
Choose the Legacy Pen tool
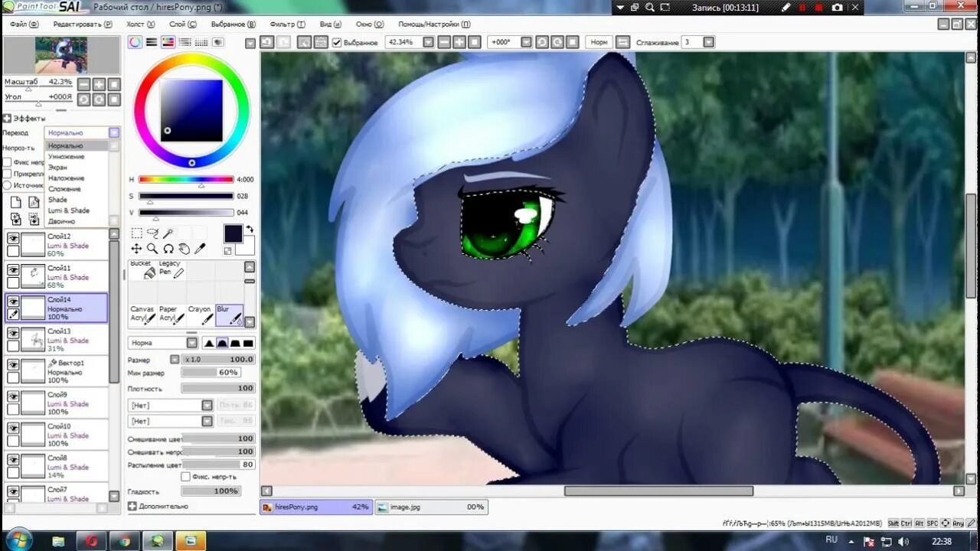click(171, 270)
